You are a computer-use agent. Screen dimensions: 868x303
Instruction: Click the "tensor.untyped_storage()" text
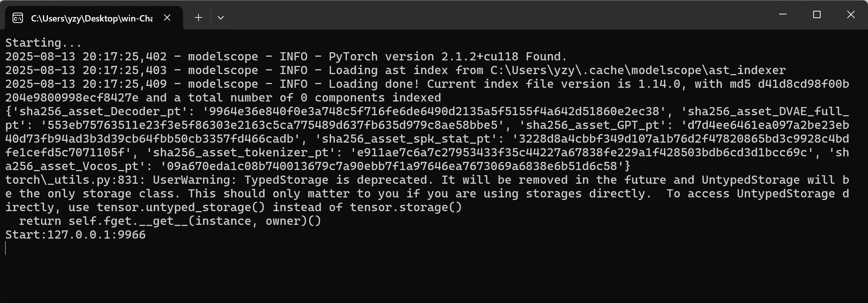[181, 207]
